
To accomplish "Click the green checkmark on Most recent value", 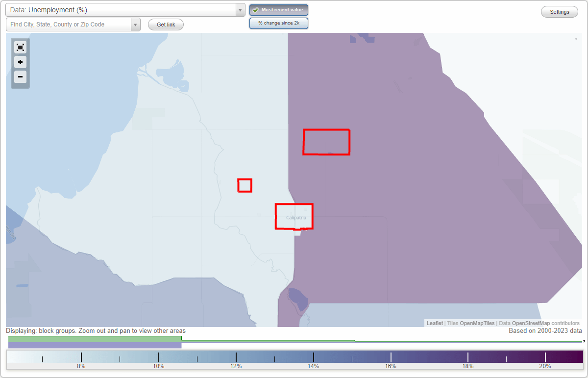I will point(255,9).
